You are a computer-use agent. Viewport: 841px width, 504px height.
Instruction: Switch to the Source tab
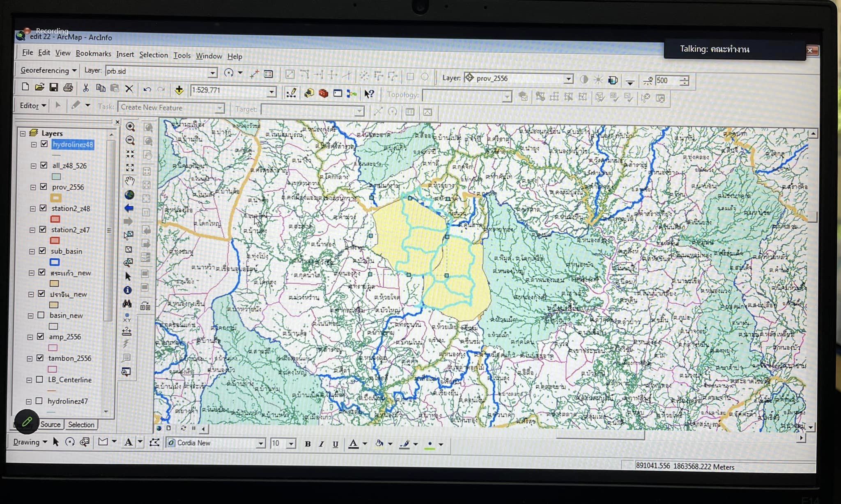(50, 424)
